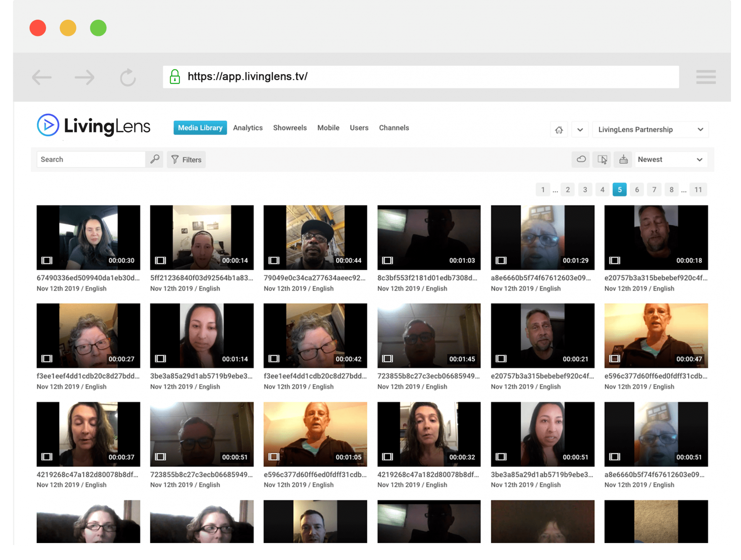Open the Users tab
This screenshot has width=741, height=560.
click(359, 128)
